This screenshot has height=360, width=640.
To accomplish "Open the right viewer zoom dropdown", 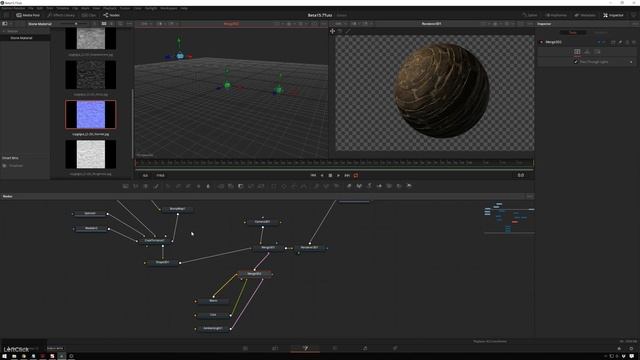I will pyautogui.click(x=340, y=24).
